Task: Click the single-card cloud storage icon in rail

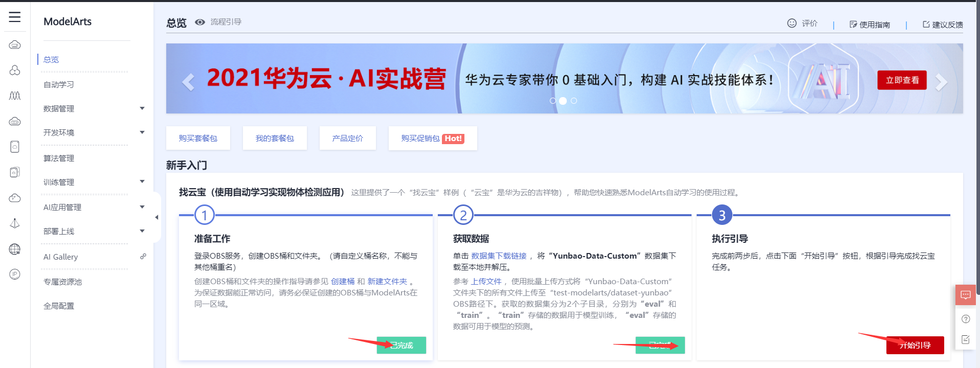Action: (x=15, y=147)
